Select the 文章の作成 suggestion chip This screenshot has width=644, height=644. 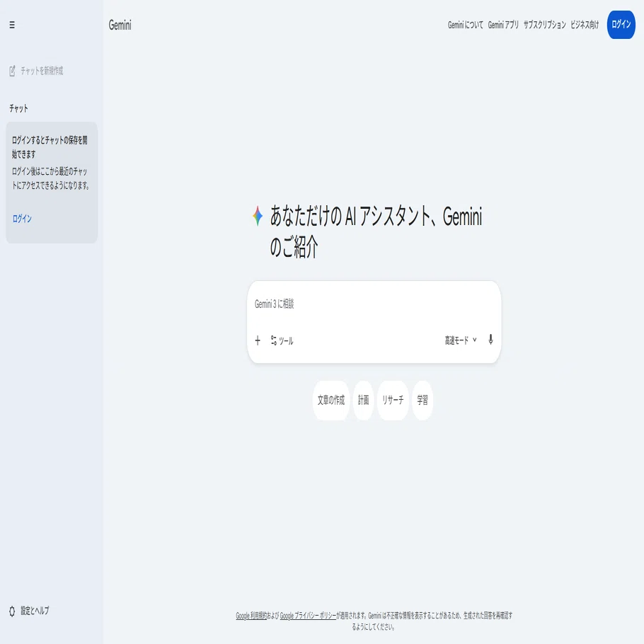coord(331,400)
